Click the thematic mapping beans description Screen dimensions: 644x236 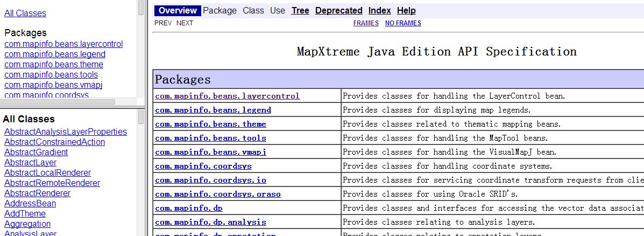(452, 124)
